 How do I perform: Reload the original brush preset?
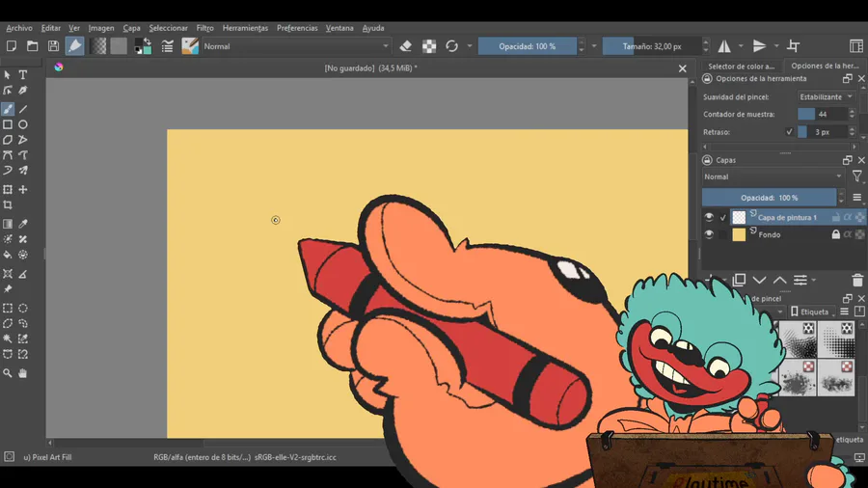coord(451,46)
